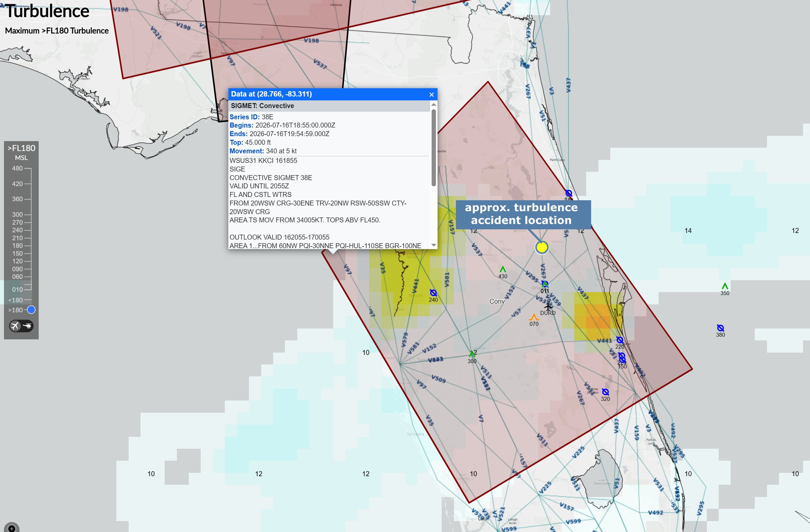Click the SIGE line in popup
Viewport: 810px width, 532px height.
[x=237, y=169]
